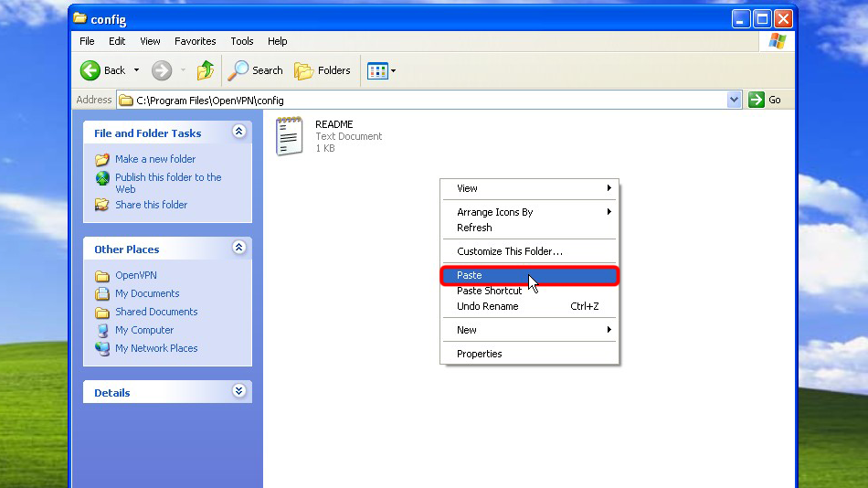This screenshot has height=488, width=868.
Task: Click Make a new folder
Action: [x=154, y=159]
